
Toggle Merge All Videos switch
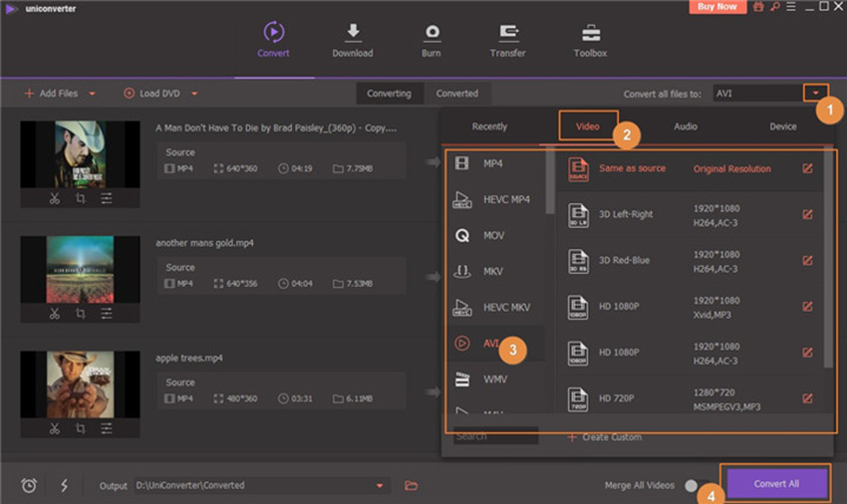pyautogui.click(x=697, y=485)
